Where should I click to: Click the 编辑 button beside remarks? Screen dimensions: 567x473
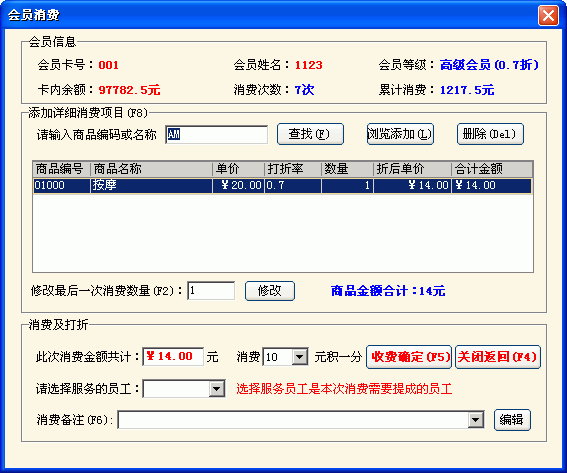pos(512,420)
